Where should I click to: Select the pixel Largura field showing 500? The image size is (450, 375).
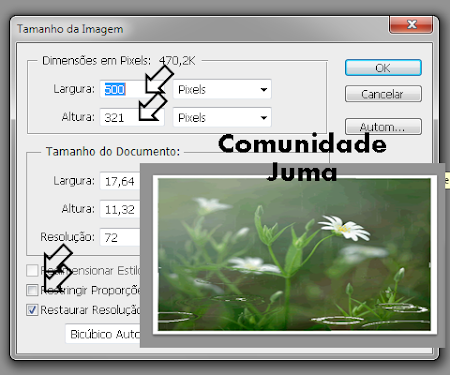132,89
